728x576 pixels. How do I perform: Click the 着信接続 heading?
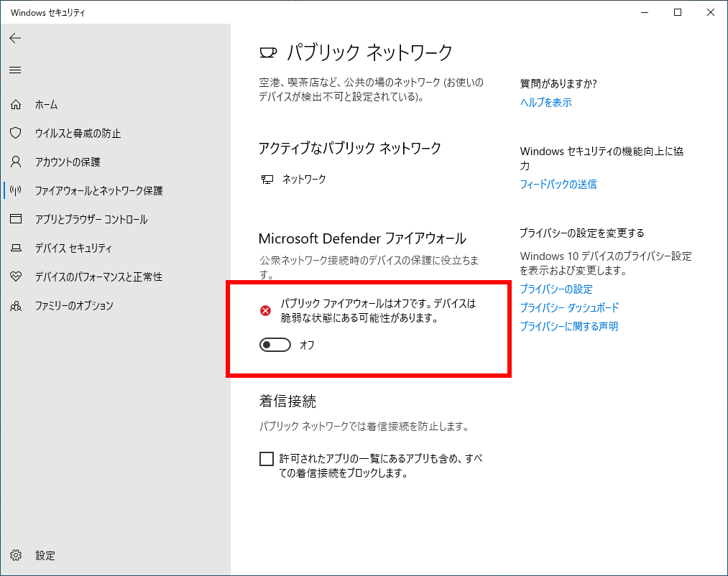click(287, 401)
